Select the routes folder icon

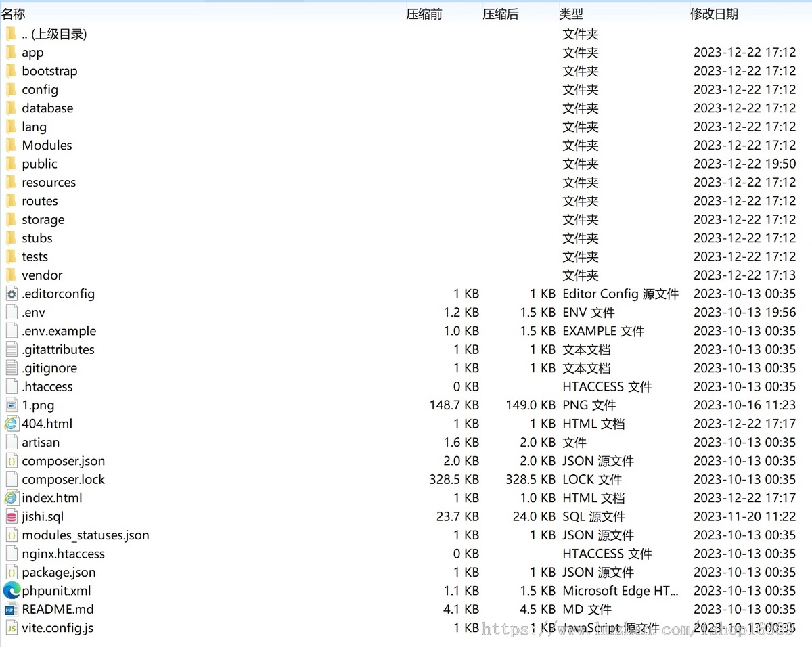tap(11, 201)
